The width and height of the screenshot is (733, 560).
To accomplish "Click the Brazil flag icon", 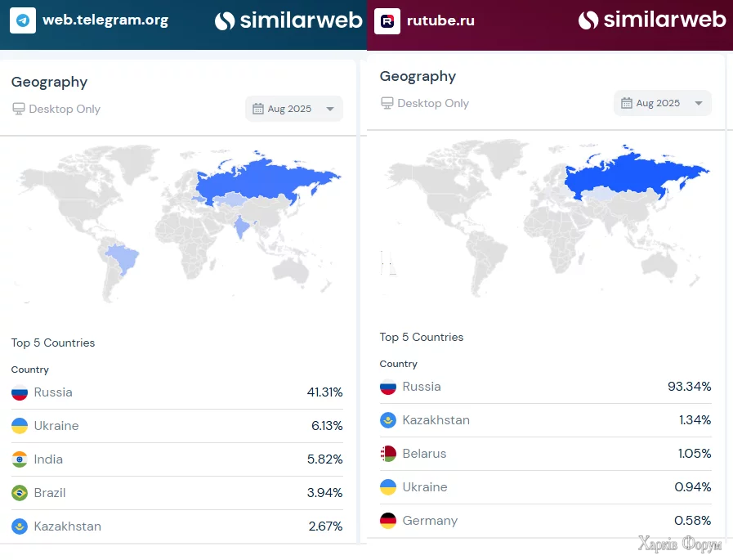I will click(x=20, y=493).
